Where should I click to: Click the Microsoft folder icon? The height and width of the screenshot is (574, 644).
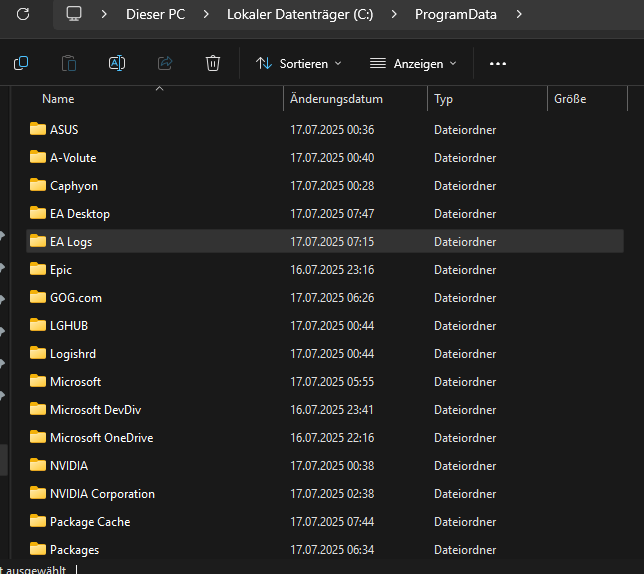pos(38,381)
